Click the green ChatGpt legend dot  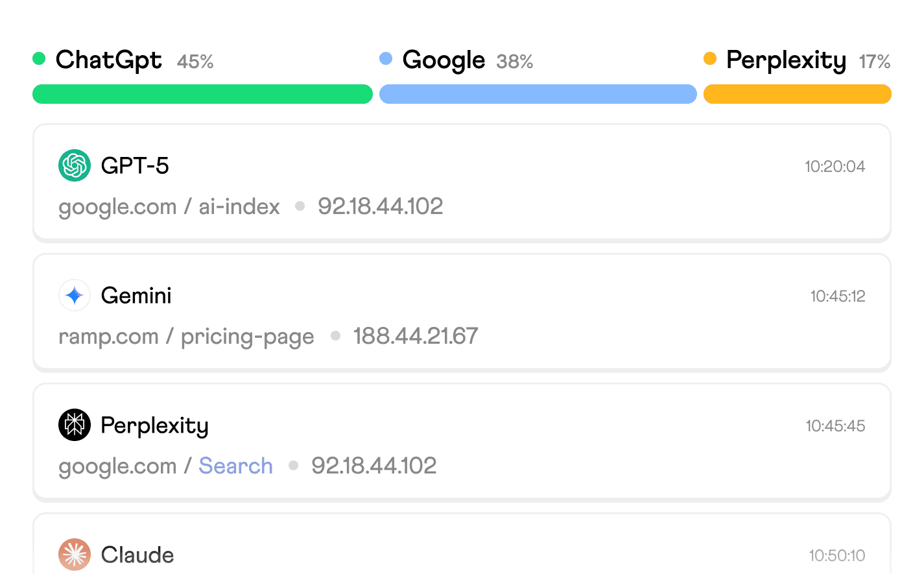point(39,58)
